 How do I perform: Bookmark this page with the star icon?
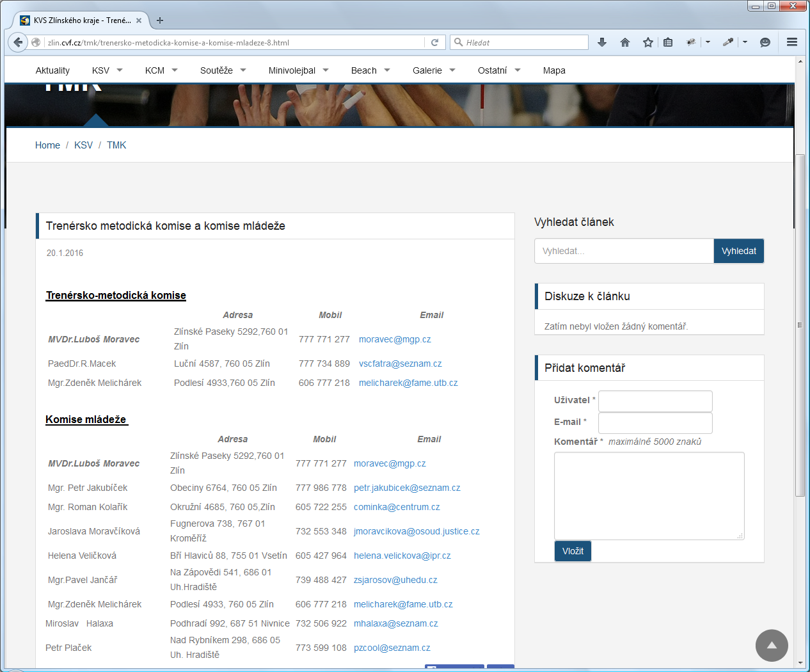coord(648,42)
